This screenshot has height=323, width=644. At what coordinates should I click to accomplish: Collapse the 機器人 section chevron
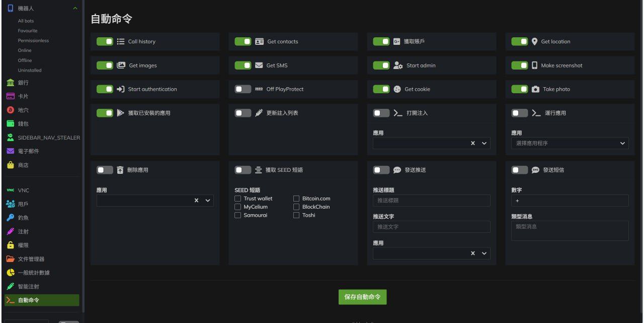[x=75, y=9]
